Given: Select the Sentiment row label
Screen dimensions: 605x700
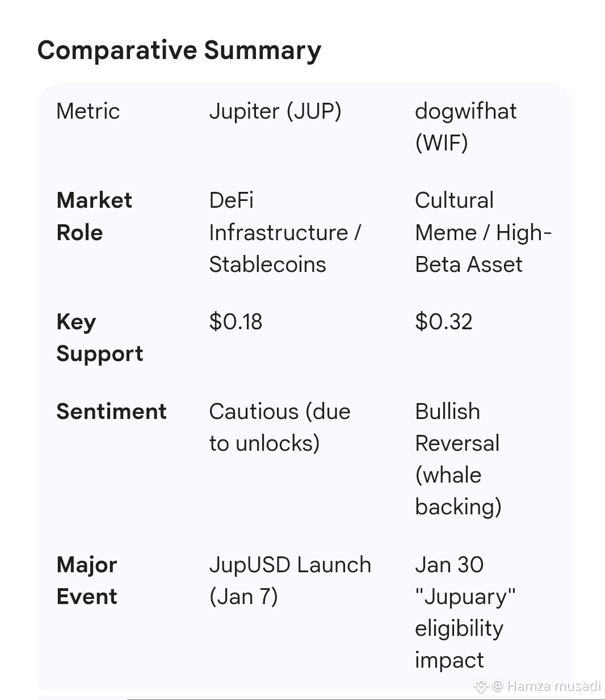Looking at the screenshot, I should pos(111,411).
